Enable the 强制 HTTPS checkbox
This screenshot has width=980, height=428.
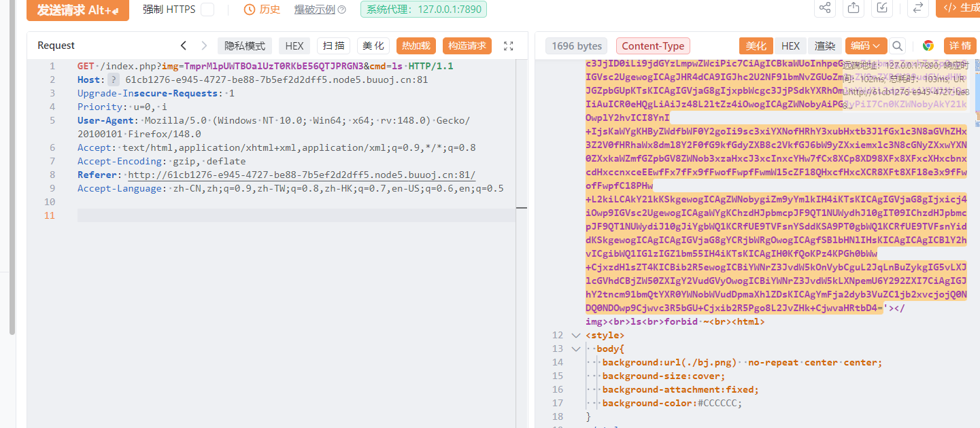pyautogui.click(x=207, y=10)
